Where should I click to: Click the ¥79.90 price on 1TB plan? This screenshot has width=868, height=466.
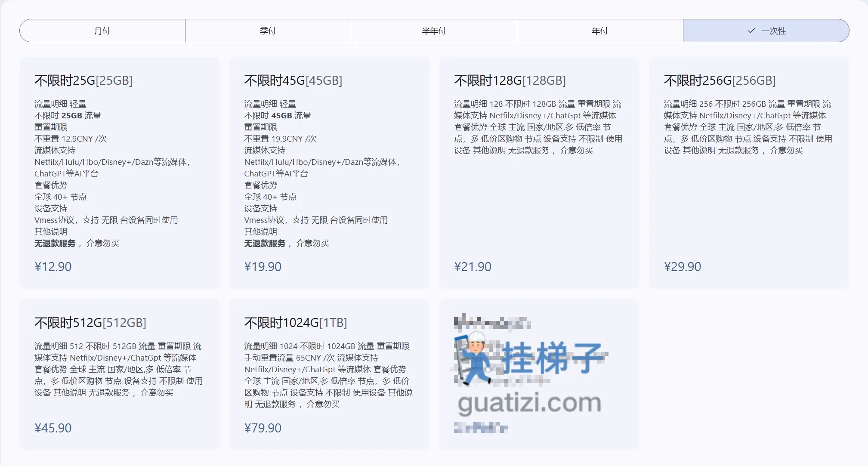coord(263,428)
